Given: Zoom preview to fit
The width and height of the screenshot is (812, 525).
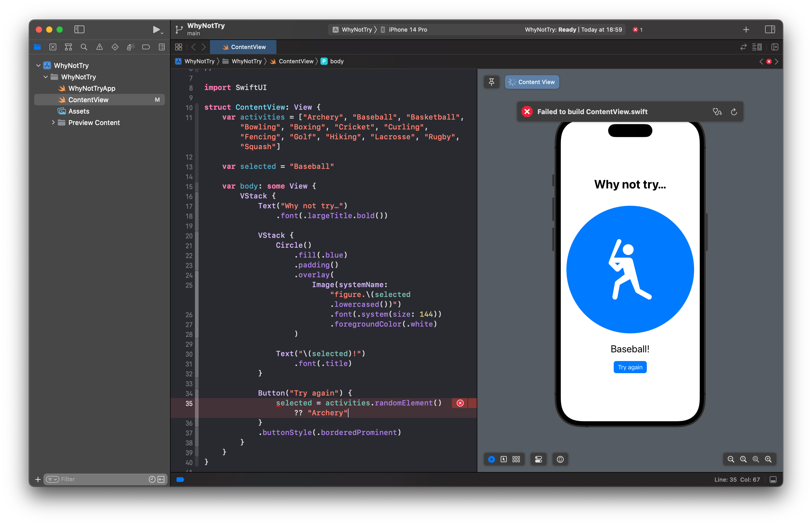Looking at the screenshot, I should pos(756,459).
